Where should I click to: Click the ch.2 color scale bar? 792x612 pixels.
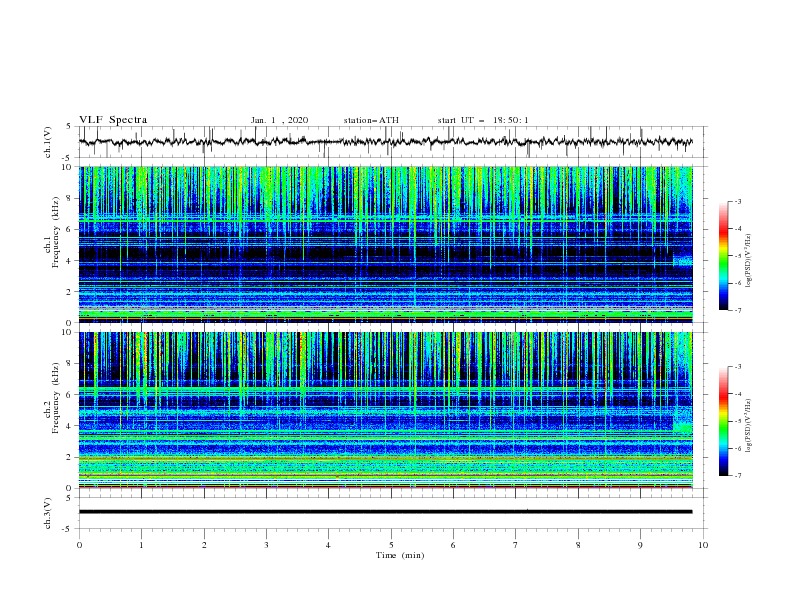point(724,421)
